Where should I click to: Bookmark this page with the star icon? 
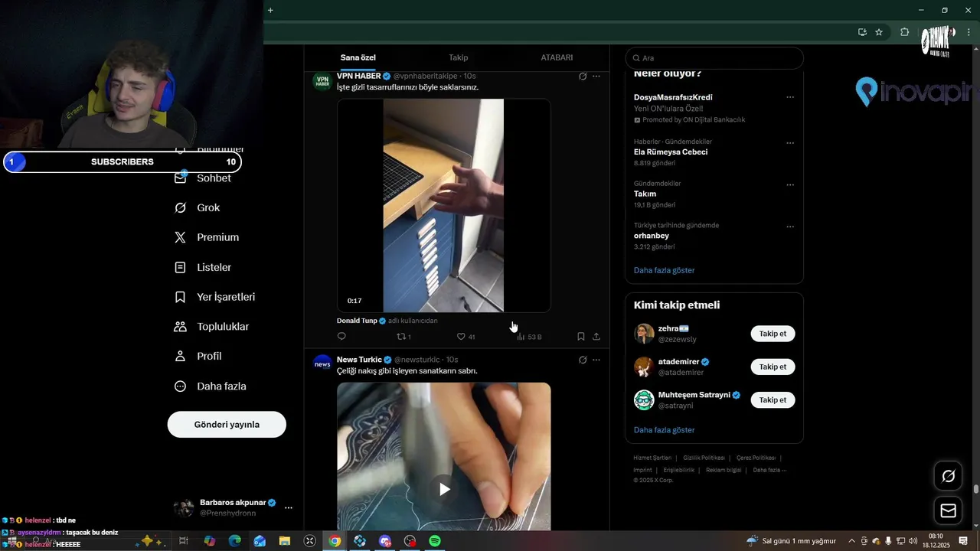pyautogui.click(x=879, y=32)
